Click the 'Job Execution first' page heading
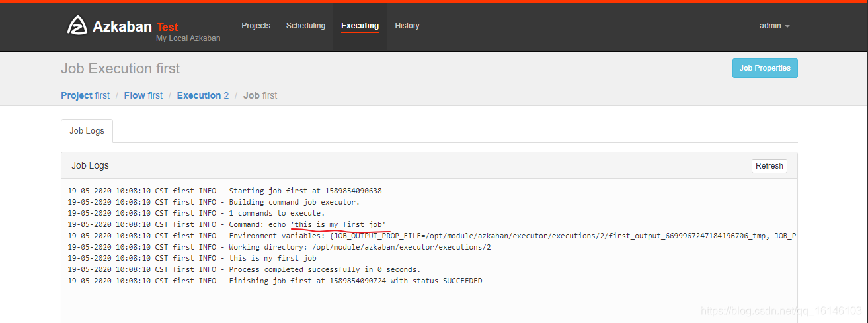The width and height of the screenshot is (868, 323). click(120, 69)
